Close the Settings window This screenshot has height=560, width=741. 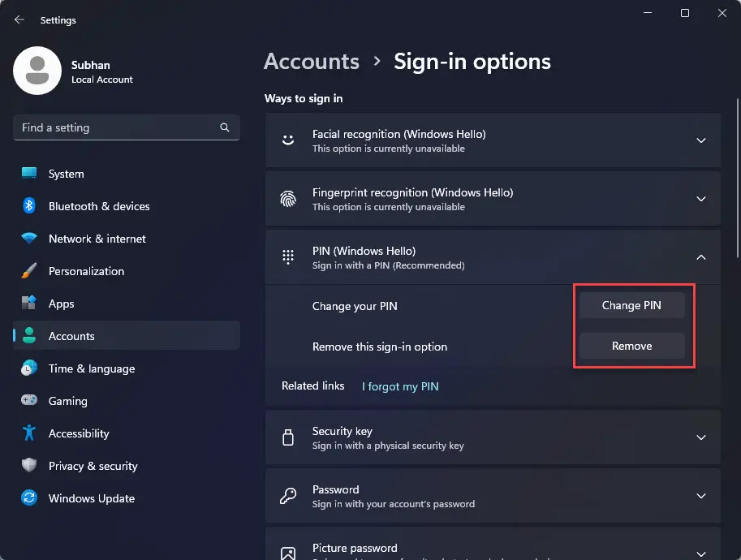[x=722, y=13]
